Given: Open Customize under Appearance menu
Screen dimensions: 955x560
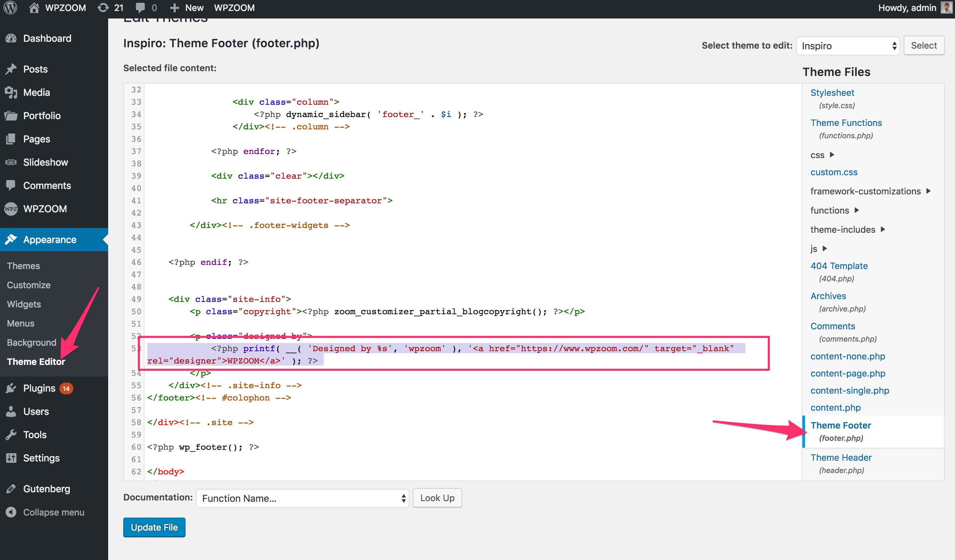Looking at the screenshot, I should [28, 285].
